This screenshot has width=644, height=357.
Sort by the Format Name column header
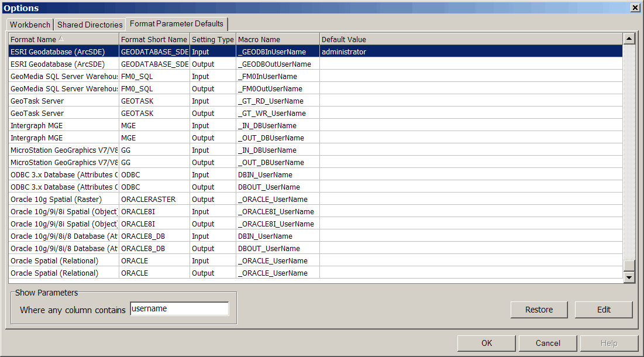click(x=63, y=39)
